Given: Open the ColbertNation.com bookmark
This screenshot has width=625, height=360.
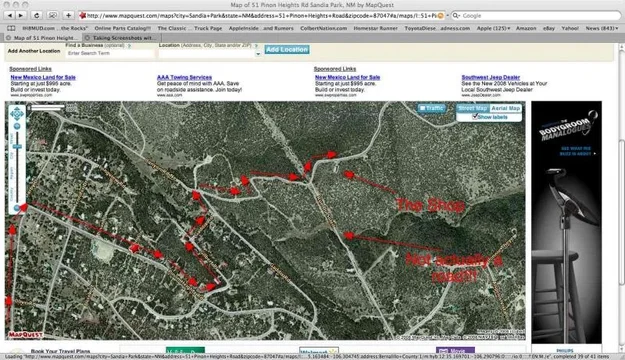Looking at the screenshot, I should tap(324, 28).
